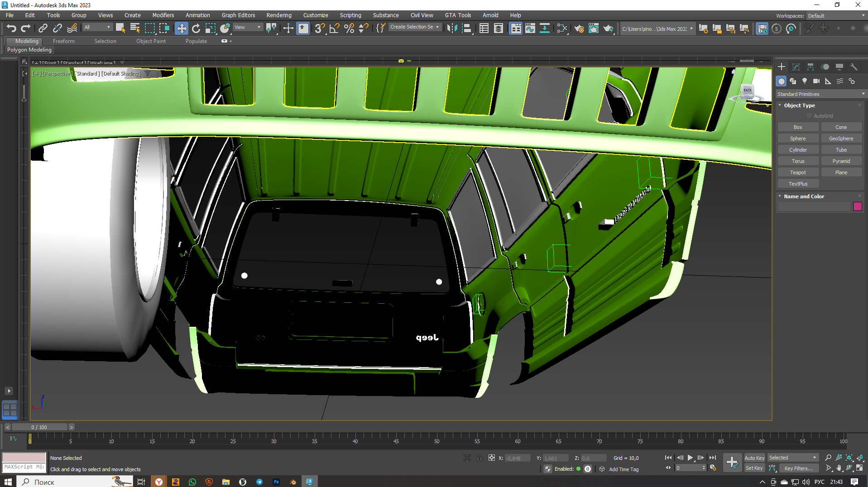Create a Teapot primitive
This screenshot has height=487, width=868.
tap(798, 172)
